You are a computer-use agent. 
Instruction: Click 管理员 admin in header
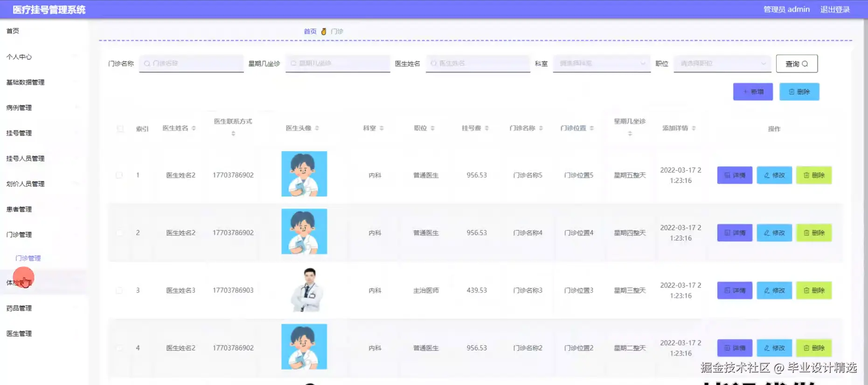pyautogui.click(x=786, y=9)
